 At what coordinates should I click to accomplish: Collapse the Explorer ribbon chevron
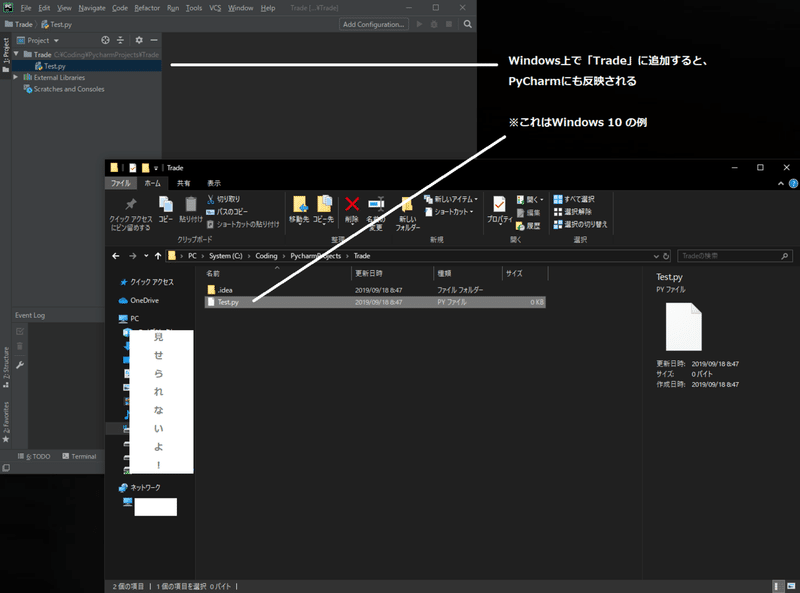tap(781, 184)
